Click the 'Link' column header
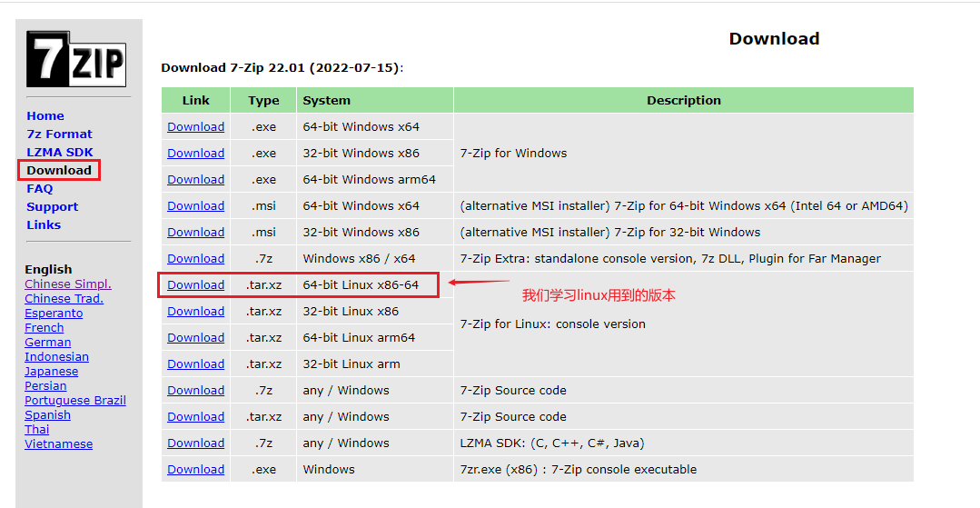Viewport: 980px width, 508px height. [x=195, y=100]
